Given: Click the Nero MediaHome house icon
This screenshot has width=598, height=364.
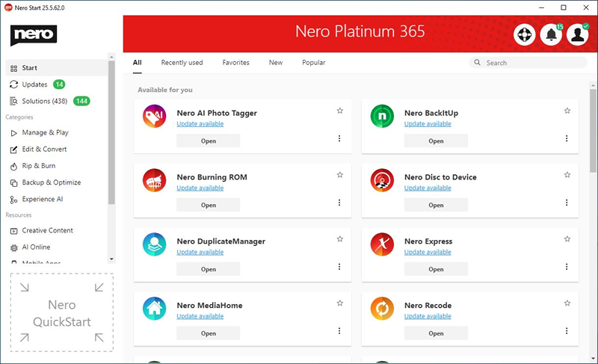Looking at the screenshot, I should tap(155, 308).
